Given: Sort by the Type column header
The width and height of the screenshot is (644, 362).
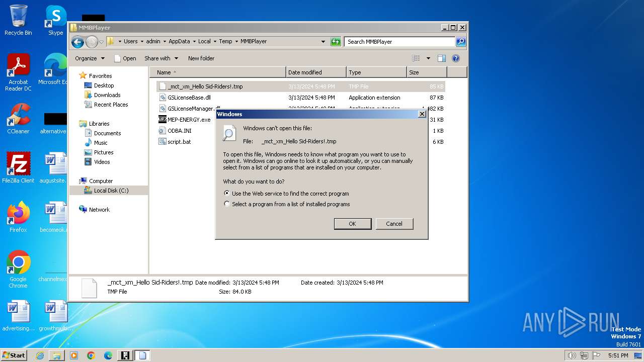Looking at the screenshot, I should pos(376,72).
